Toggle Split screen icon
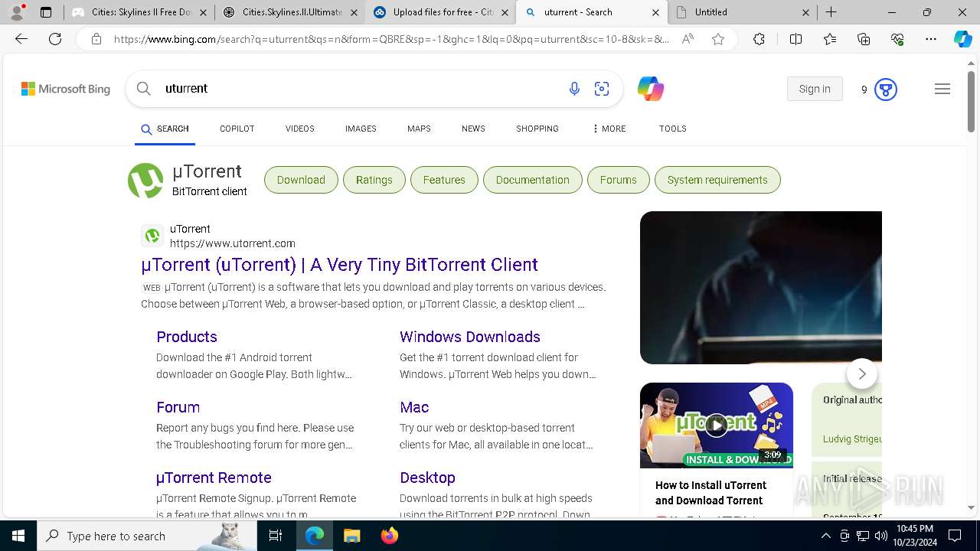This screenshot has width=980, height=551. click(795, 39)
